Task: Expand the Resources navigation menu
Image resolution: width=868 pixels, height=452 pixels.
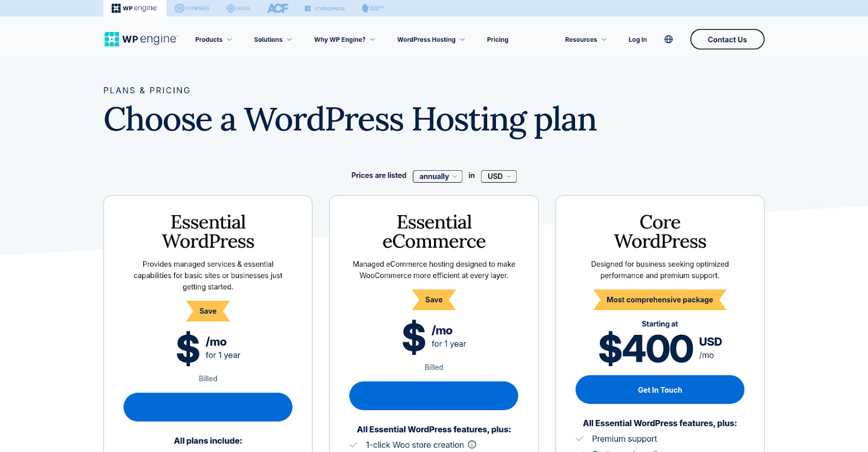Action: click(586, 40)
